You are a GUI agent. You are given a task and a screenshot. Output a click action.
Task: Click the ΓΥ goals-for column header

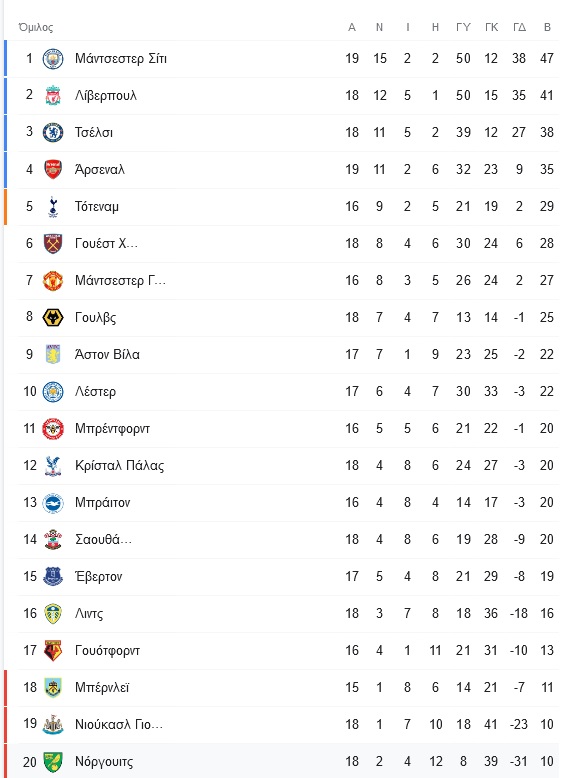point(463,27)
